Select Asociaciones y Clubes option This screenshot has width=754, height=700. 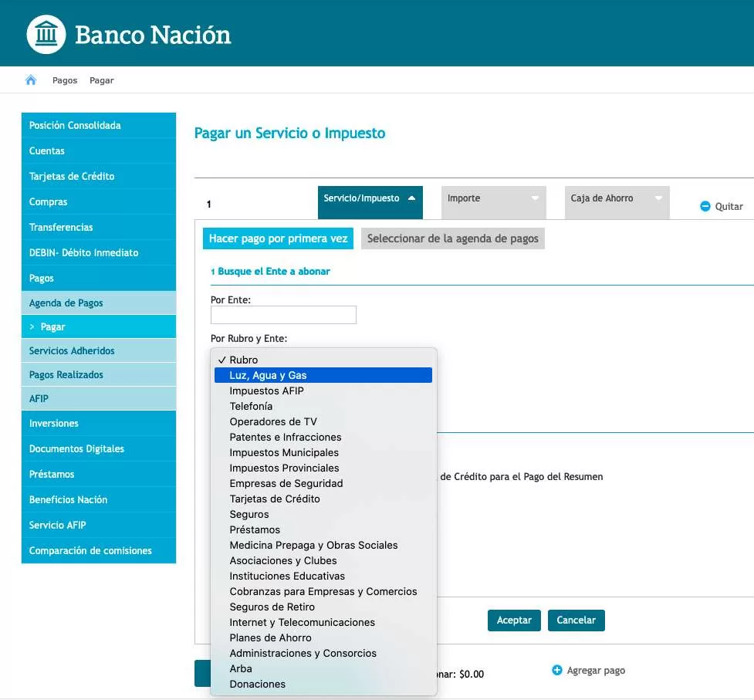point(323,560)
